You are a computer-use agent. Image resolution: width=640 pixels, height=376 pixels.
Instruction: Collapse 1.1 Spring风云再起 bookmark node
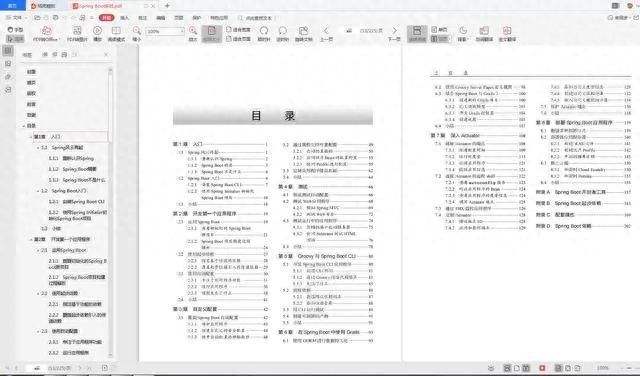click(x=38, y=147)
